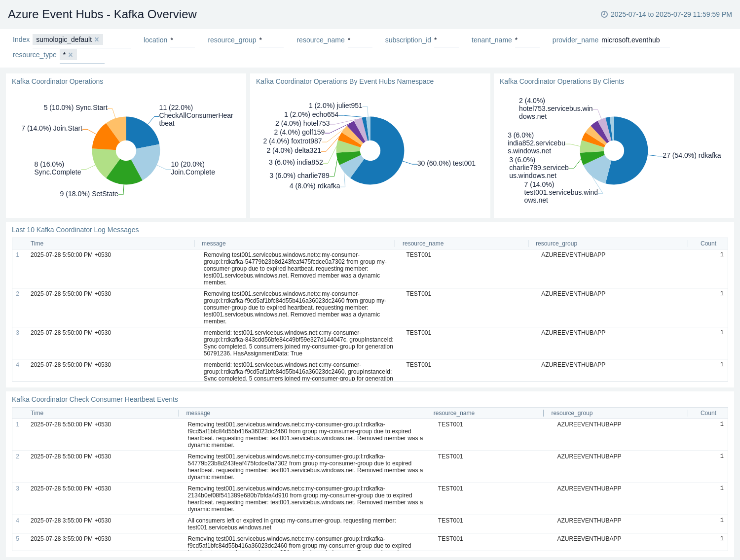The height and width of the screenshot is (560, 740).
Task: Sort Heartbeat Events table by resource_name column
Action: tap(454, 413)
